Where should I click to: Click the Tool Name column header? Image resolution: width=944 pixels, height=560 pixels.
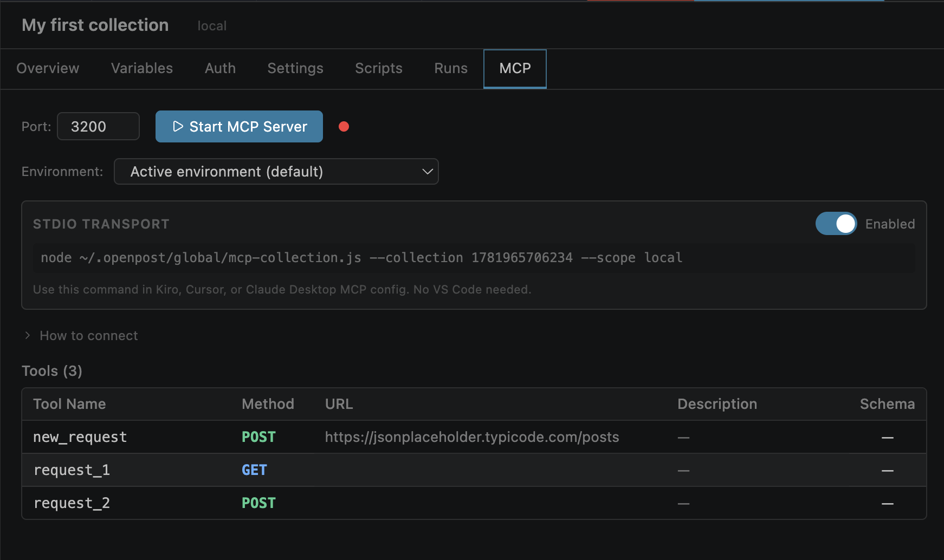(x=69, y=404)
